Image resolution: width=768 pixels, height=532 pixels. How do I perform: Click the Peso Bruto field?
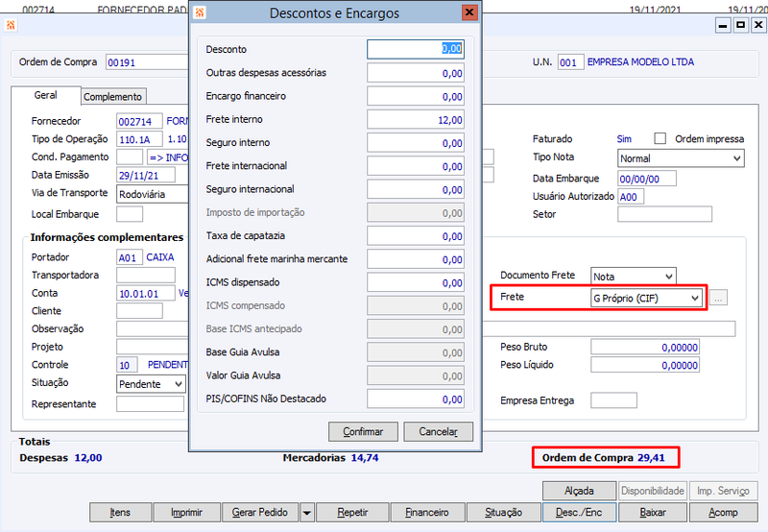pyautogui.click(x=645, y=347)
